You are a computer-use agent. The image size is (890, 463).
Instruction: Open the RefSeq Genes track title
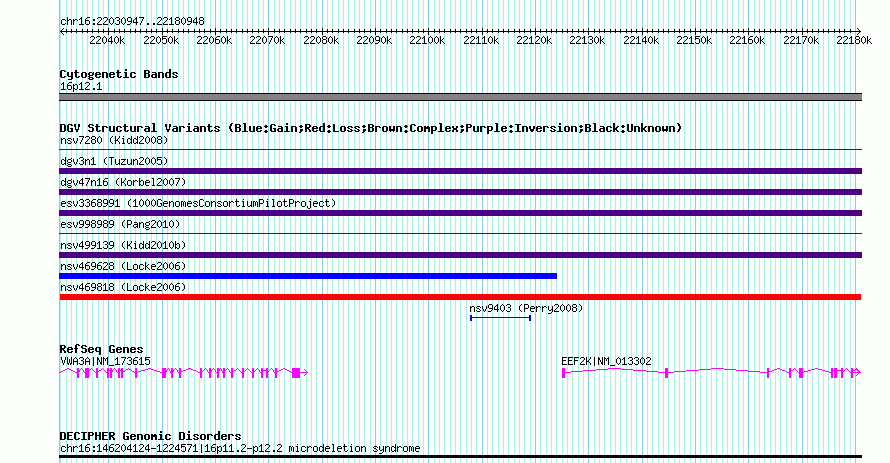[101, 349]
